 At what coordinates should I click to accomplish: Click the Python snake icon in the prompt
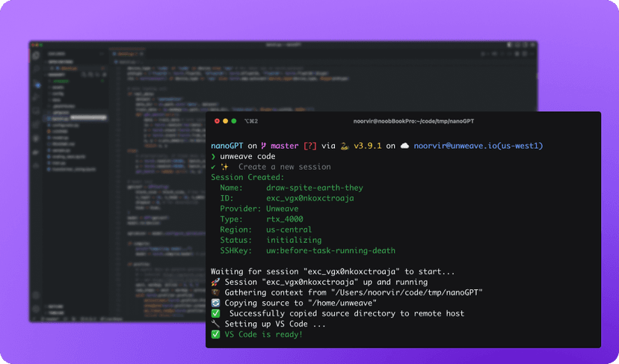(x=345, y=146)
